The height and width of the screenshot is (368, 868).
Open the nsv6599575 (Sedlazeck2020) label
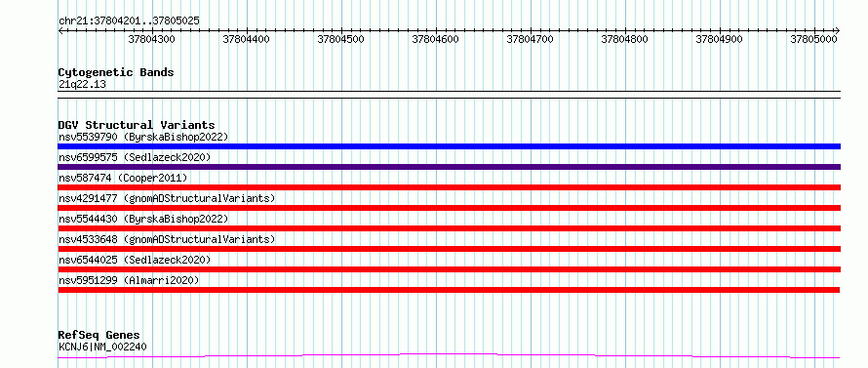135,157
